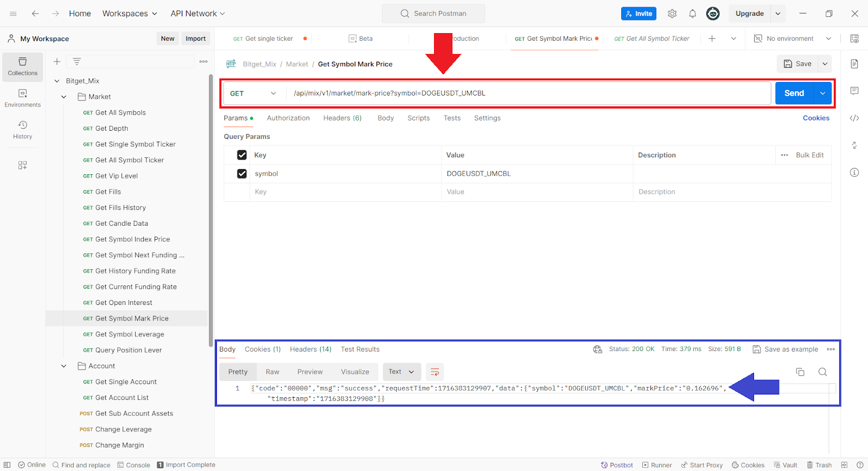Uncheck the symbol query param checkbox

[242, 174]
